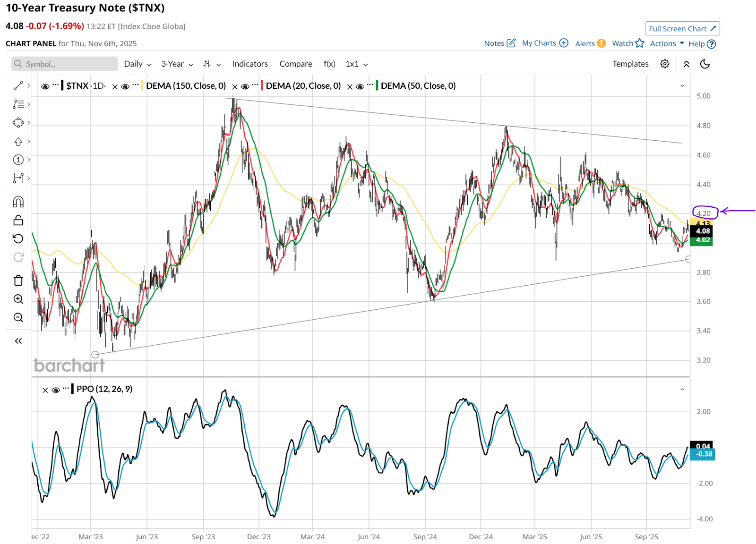Open the Daily frequency dropdown
756x544 pixels.
(137, 64)
